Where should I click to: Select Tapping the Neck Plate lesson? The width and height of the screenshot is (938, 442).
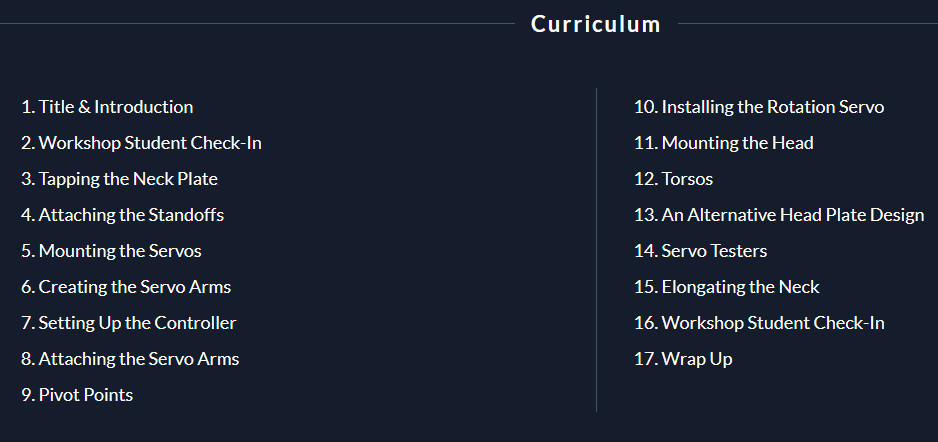click(x=120, y=179)
